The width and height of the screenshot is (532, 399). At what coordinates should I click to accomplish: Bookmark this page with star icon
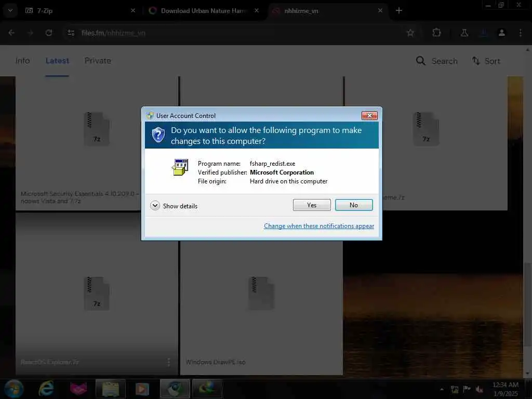coord(410,33)
